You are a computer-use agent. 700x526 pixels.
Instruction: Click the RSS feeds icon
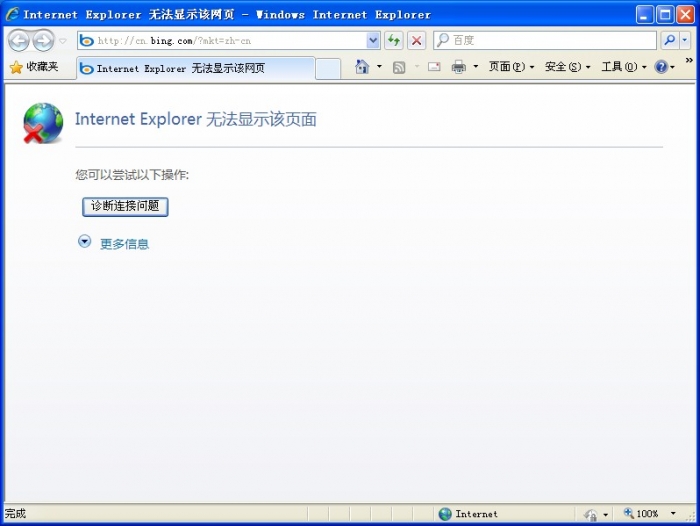pyautogui.click(x=399, y=67)
